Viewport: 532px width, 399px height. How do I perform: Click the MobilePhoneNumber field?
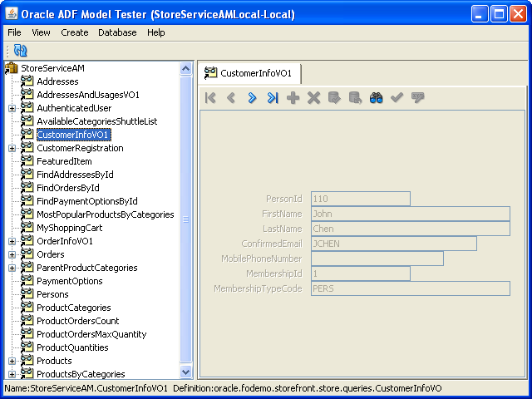tap(377, 259)
